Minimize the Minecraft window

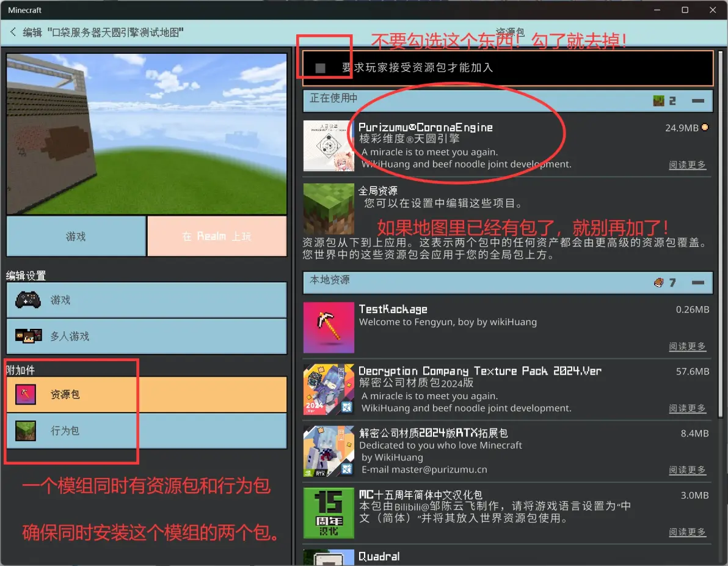tap(657, 10)
